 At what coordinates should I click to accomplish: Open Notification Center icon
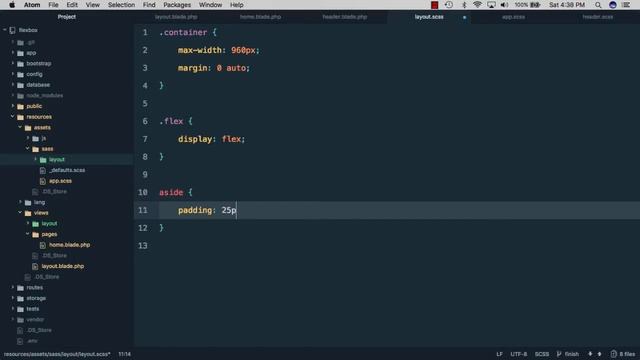click(626, 5)
